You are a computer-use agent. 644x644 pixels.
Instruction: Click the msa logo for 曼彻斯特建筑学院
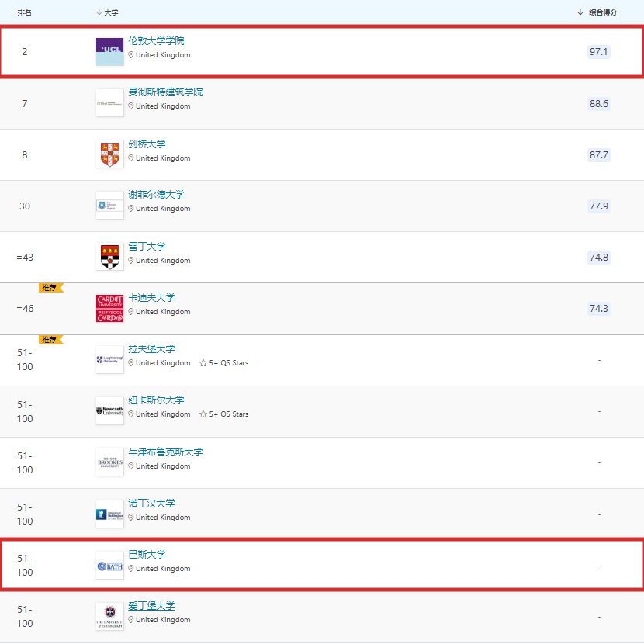click(109, 103)
